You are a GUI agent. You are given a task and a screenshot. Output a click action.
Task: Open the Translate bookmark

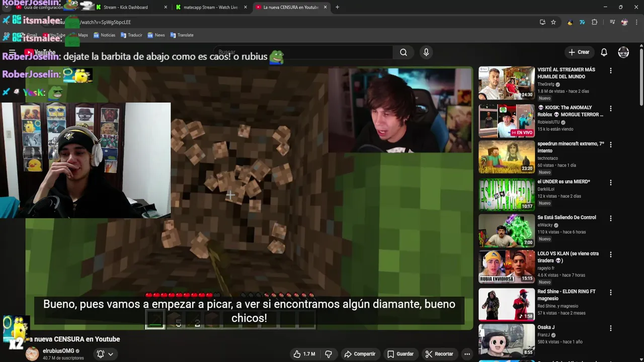pyautogui.click(x=182, y=35)
